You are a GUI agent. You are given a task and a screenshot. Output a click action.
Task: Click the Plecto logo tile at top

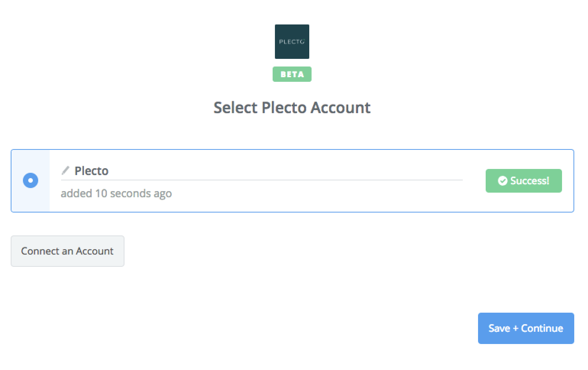coord(292,42)
